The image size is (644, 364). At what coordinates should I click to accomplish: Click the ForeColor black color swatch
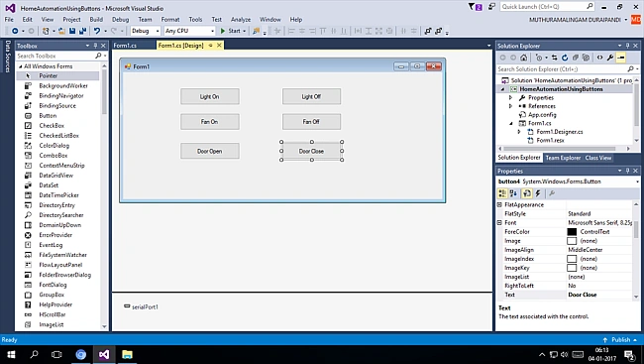point(572,232)
